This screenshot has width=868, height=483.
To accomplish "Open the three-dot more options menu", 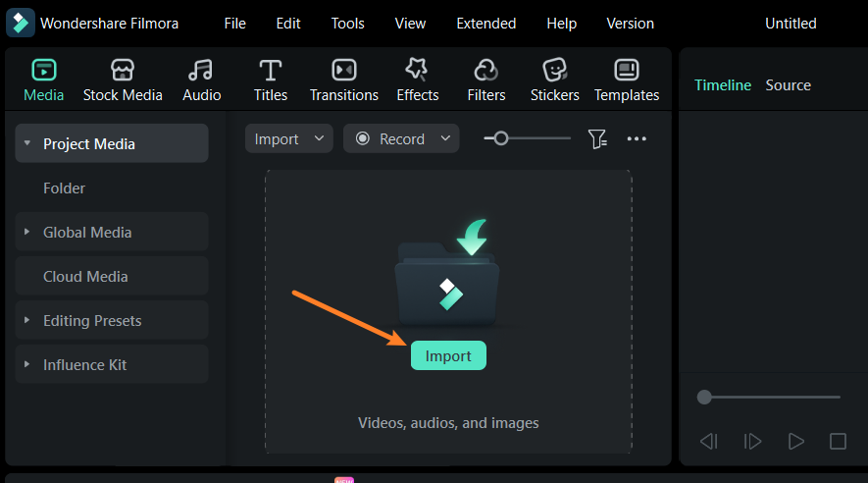I will point(637,139).
